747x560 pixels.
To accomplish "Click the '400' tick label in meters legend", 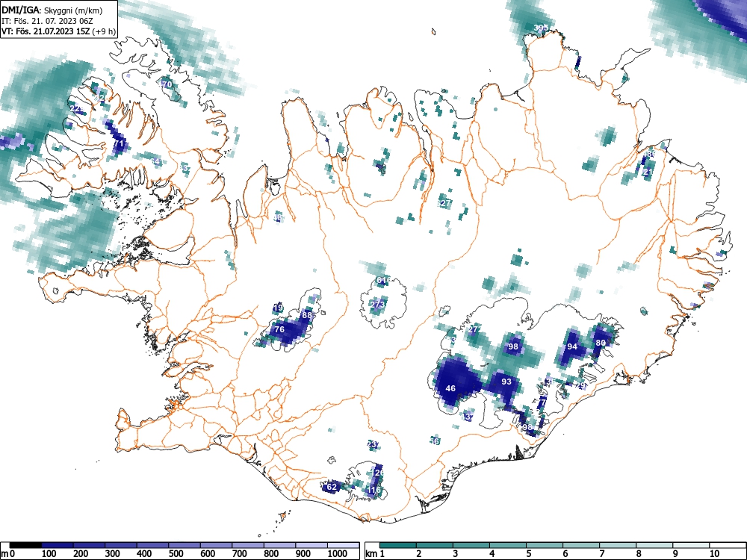I will point(144,554).
